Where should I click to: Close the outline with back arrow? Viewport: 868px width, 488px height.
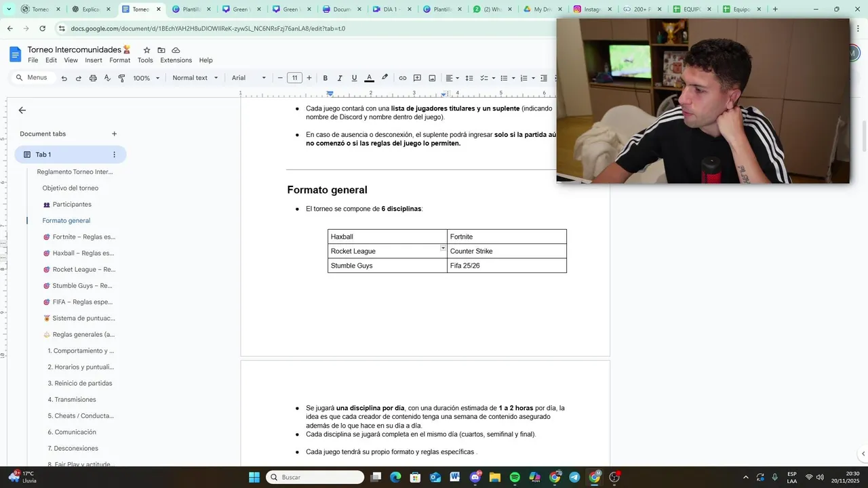click(x=22, y=110)
